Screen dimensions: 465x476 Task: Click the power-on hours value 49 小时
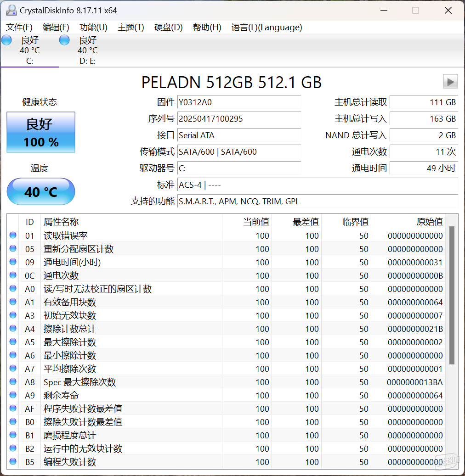pos(424,168)
